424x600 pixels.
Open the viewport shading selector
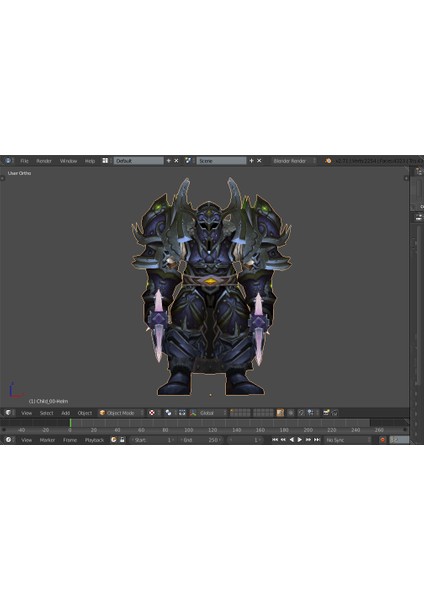click(x=154, y=413)
